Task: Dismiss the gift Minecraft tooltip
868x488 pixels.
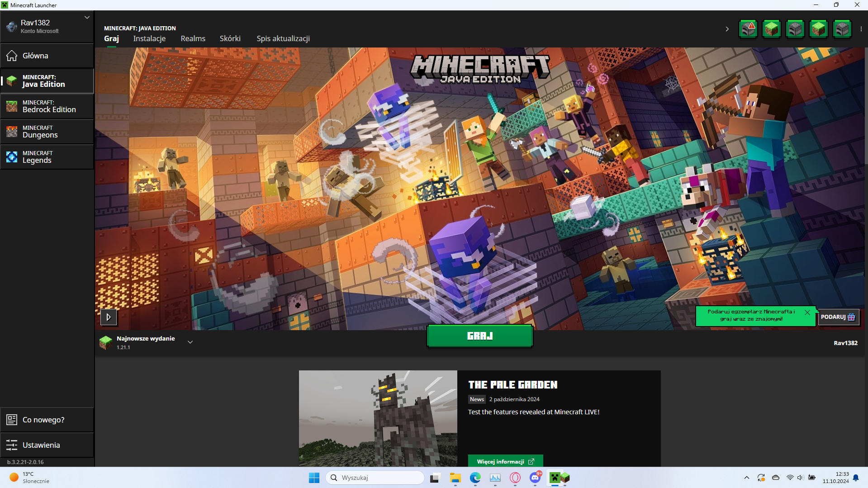Action: 807,312
